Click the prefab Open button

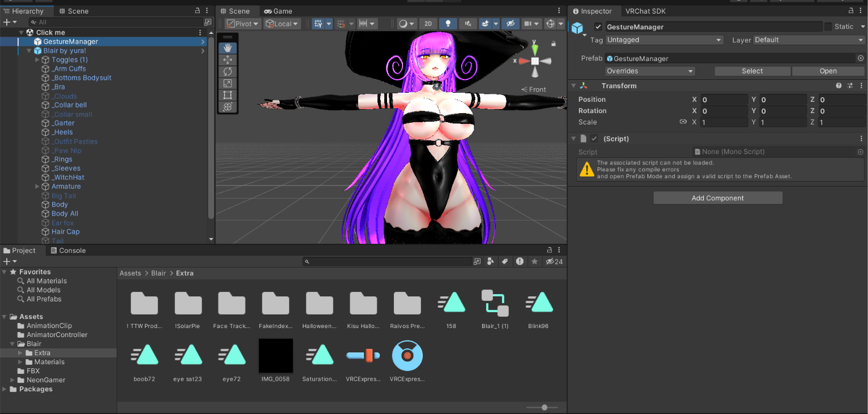(x=828, y=71)
